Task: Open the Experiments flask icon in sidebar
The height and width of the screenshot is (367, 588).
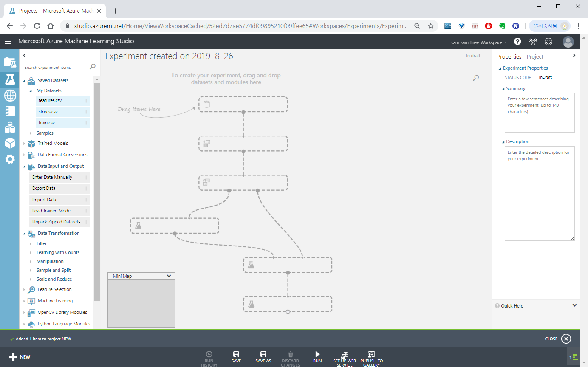Action: coord(10,79)
